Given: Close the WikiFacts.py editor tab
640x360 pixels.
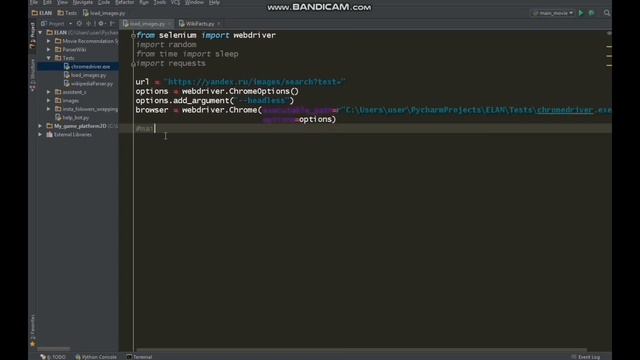Looking at the screenshot, I should point(219,24).
